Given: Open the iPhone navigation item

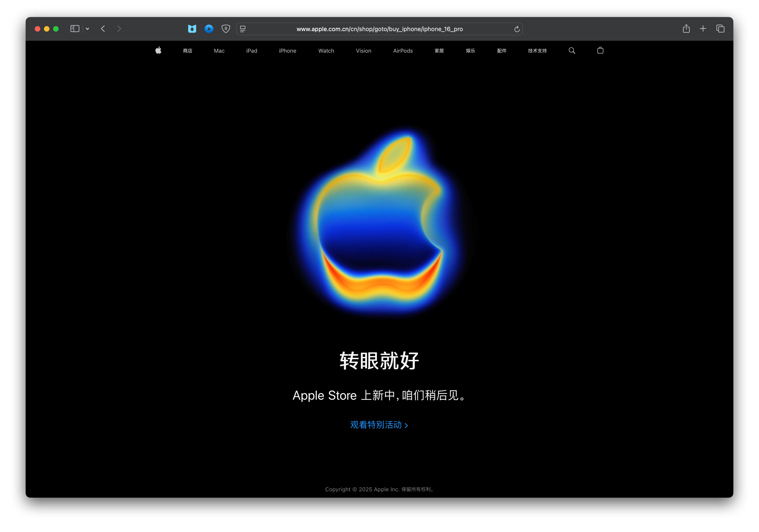Looking at the screenshot, I should (287, 51).
